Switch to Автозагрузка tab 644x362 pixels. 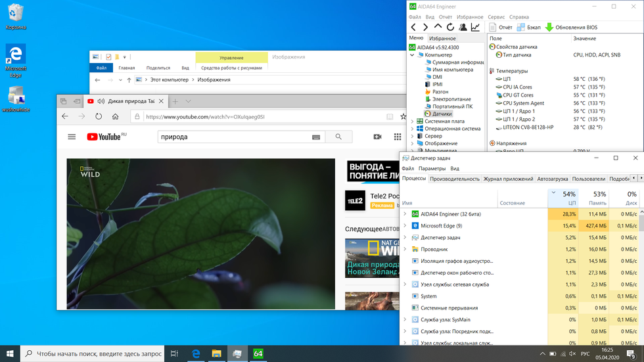553,179
